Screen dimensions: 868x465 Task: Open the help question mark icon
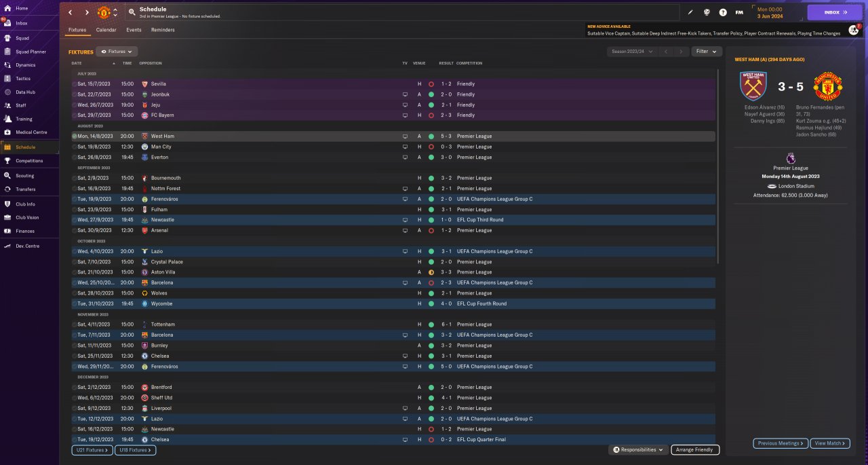[723, 12]
